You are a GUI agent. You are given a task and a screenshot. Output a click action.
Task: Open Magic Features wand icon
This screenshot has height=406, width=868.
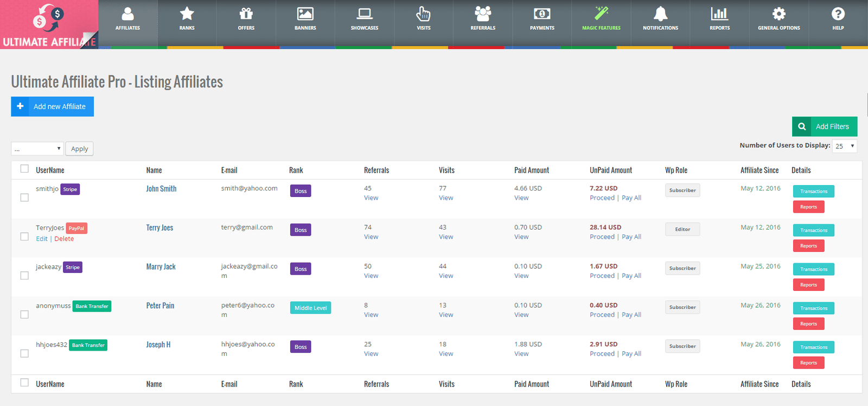click(601, 14)
